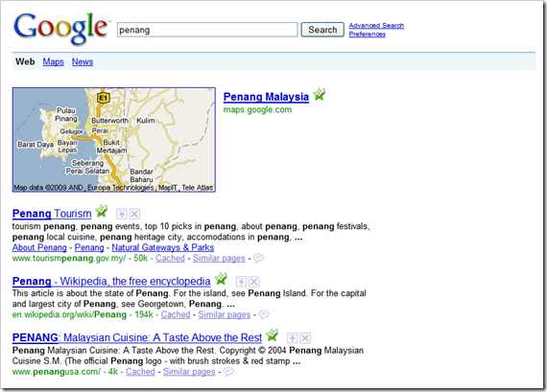Open Cached link for en.wikipedia.org result
The image size is (547, 392).
click(x=176, y=314)
